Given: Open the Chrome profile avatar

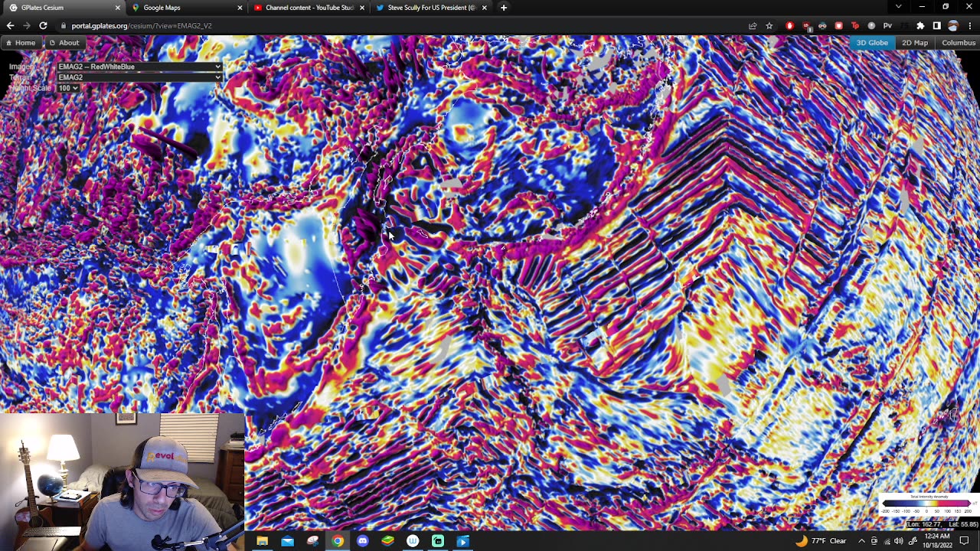Looking at the screenshot, I should coord(953,26).
